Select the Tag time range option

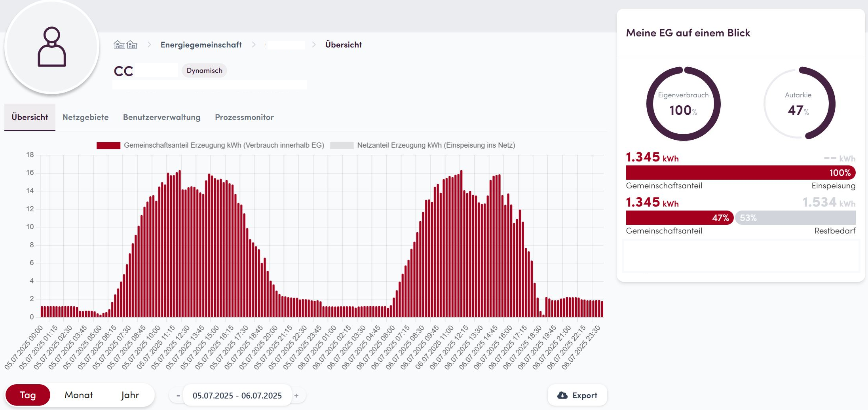tap(28, 395)
